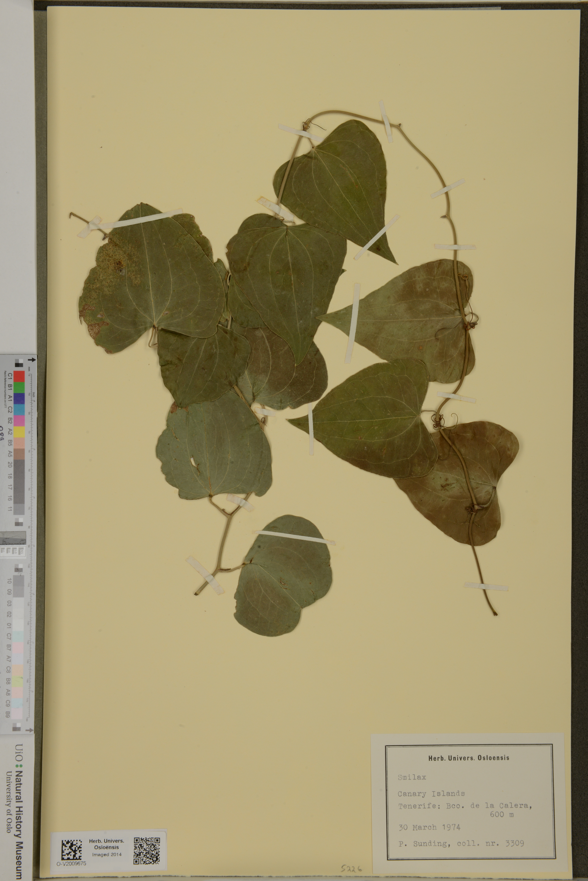Click the black arrow atop the color scale
Viewport: 588px width, 881px height.
point(32,360)
